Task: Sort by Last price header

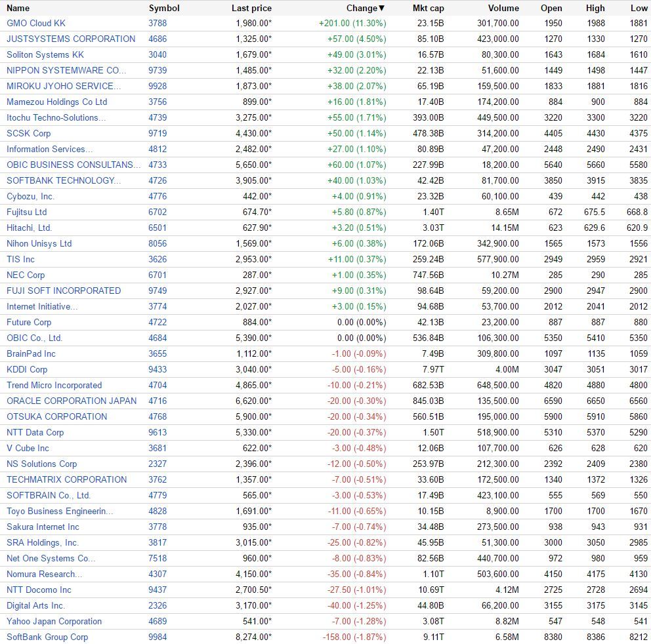Action: [251, 9]
